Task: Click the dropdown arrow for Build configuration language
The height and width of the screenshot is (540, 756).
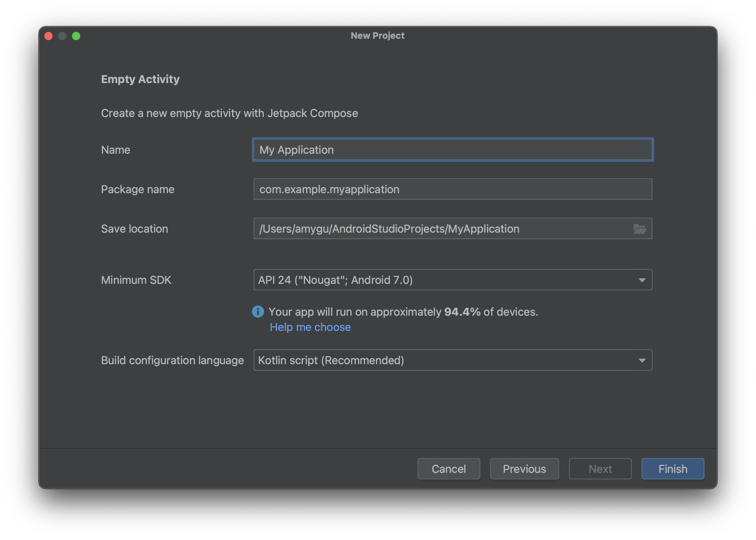Action: (642, 360)
